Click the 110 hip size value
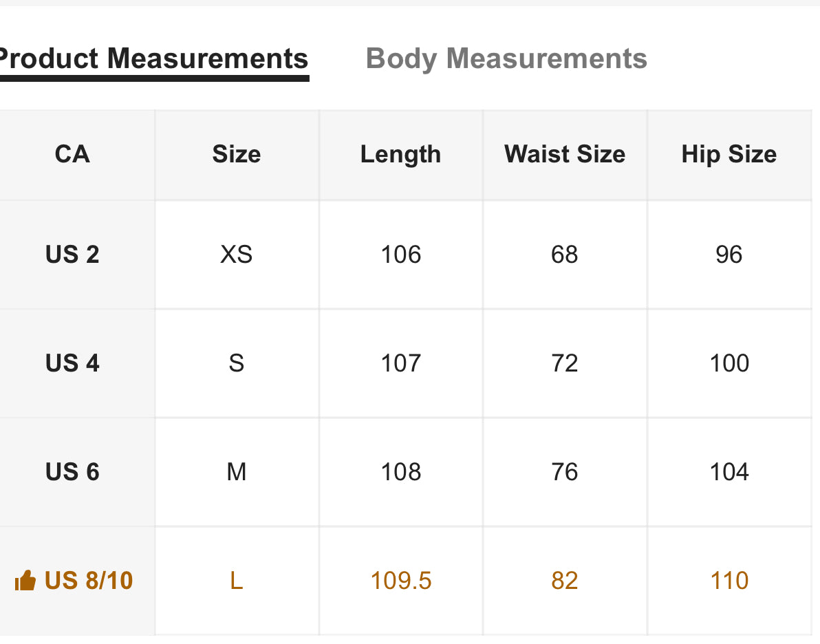This screenshot has height=644, width=820. pyautogui.click(x=729, y=581)
